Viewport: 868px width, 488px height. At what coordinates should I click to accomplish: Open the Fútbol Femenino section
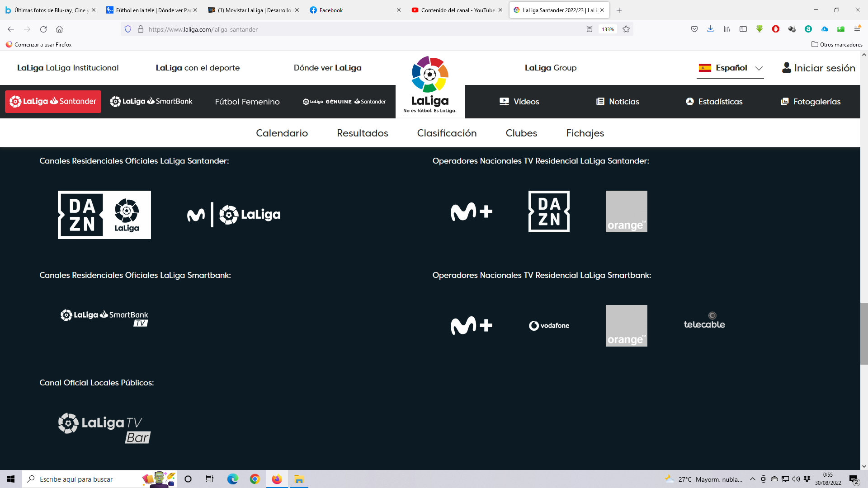point(247,102)
